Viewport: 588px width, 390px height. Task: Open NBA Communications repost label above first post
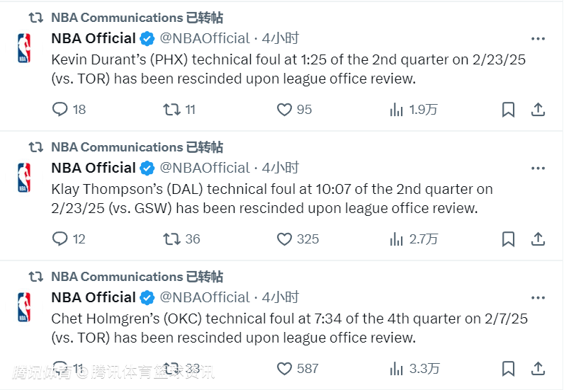(117, 18)
